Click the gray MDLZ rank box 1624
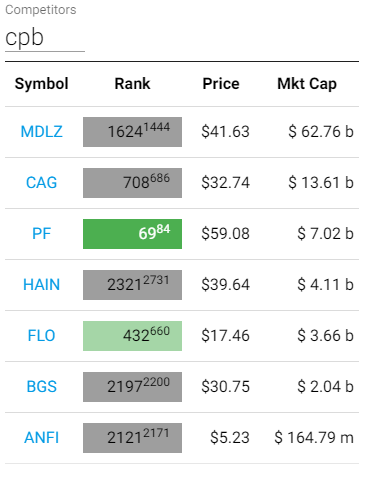Screen dimensions: 365x495 (x=132, y=132)
